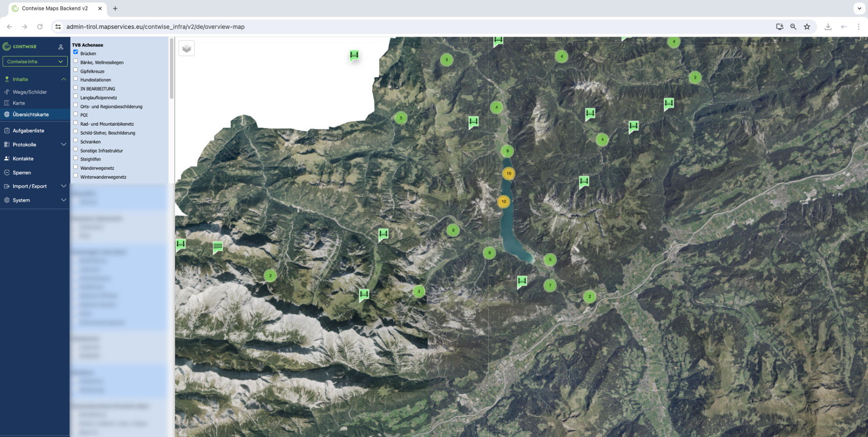Click the TVB Achensee group heading
Viewport: 868px width, 437px height.
click(87, 45)
